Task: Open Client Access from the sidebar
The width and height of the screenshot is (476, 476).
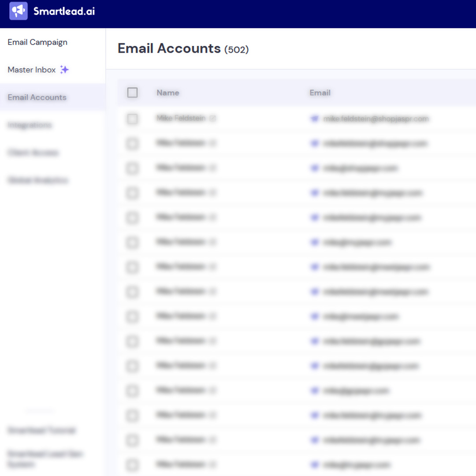Action: coord(32,152)
